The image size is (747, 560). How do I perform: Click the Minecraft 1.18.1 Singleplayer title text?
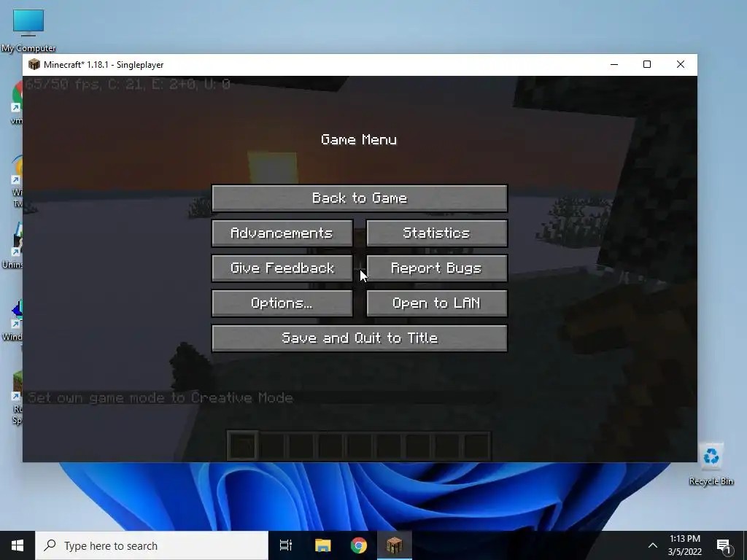[104, 65]
